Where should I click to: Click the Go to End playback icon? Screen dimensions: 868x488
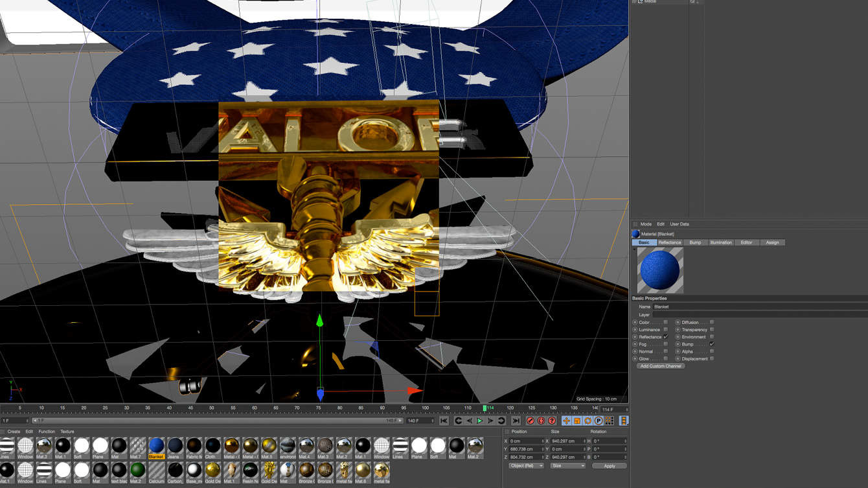(516, 421)
